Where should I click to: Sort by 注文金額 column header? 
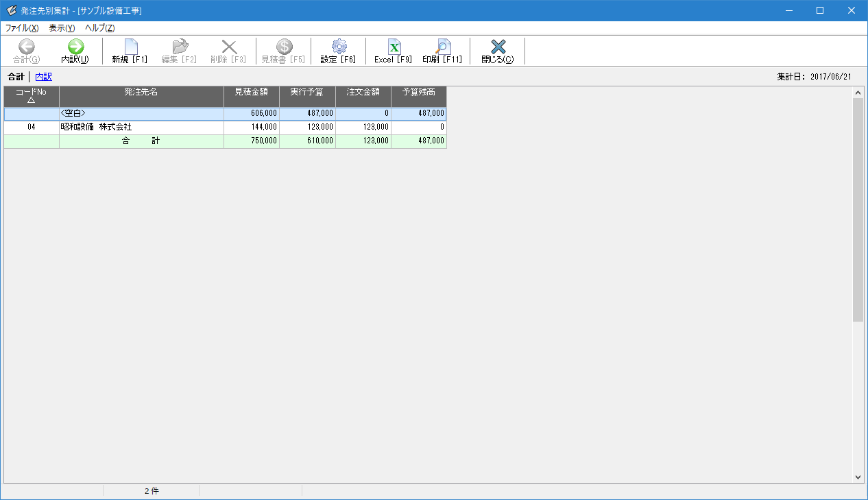tap(363, 96)
